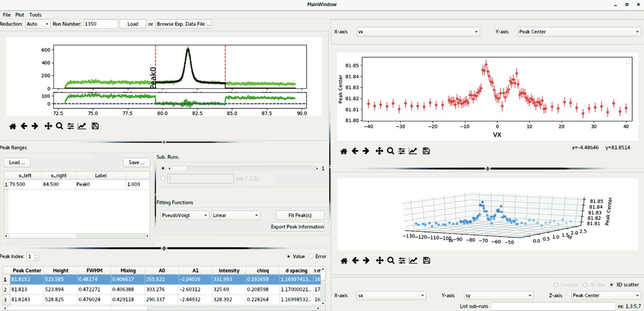This screenshot has height=311, width=644.
Task: Open the File menu
Action: tap(7, 15)
